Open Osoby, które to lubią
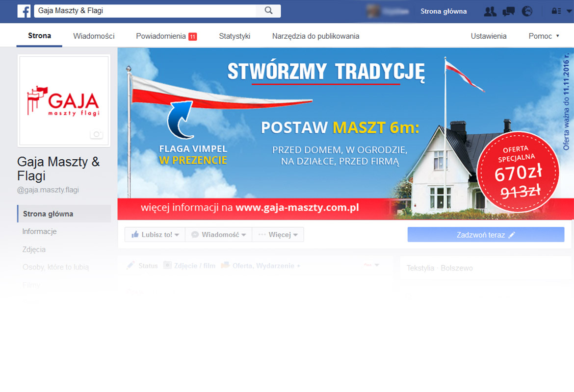 55,267
